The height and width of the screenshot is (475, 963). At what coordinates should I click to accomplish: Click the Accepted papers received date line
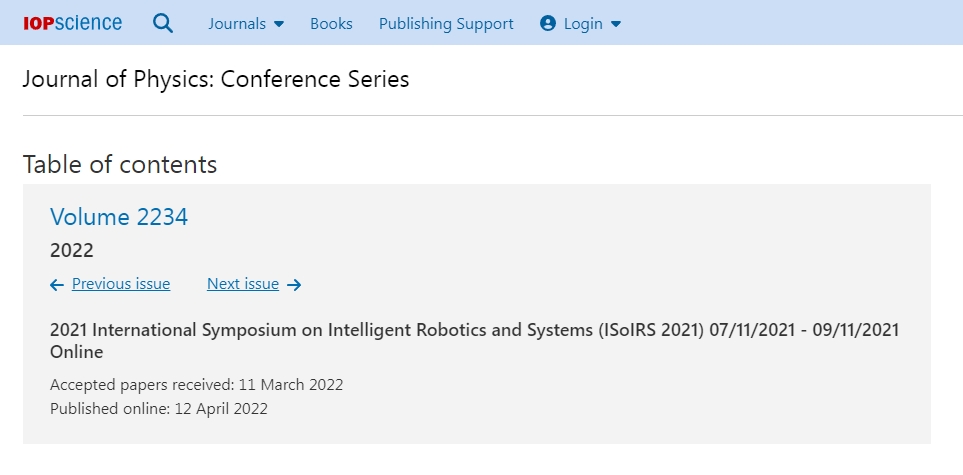(x=196, y=384)
